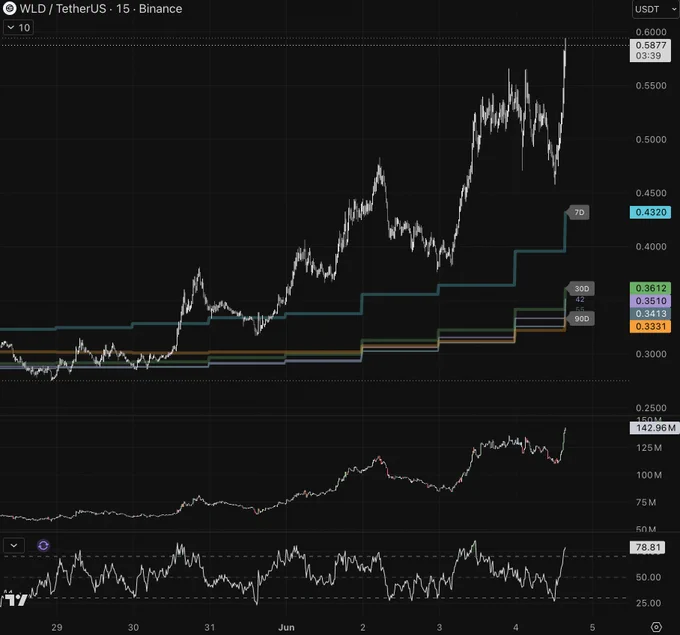Image resolution: width=680 pixels, height=635 pixels.
Task: Click the 4 date on time axis
Action: point(516,627)
